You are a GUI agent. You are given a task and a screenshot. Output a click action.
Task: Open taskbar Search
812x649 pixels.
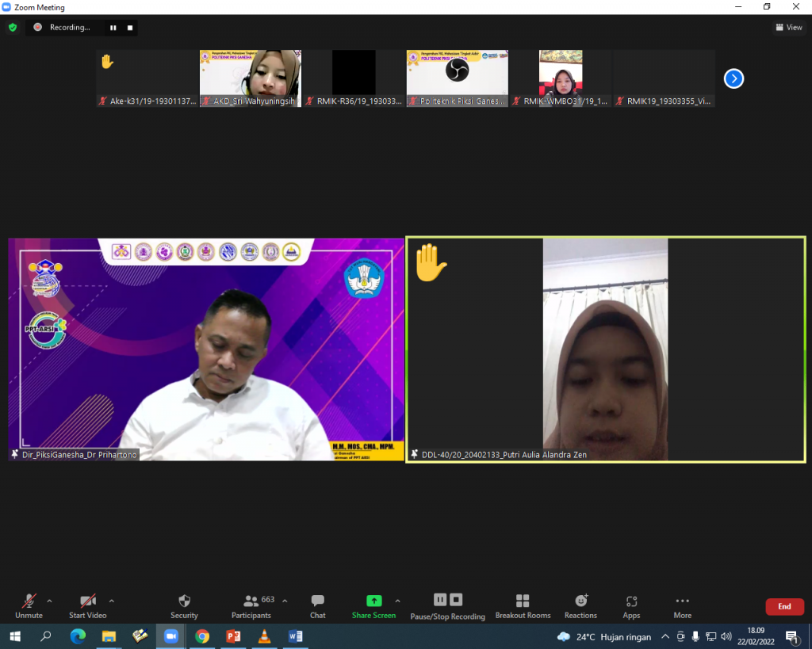pyautogui.click(x=45, y=636)
